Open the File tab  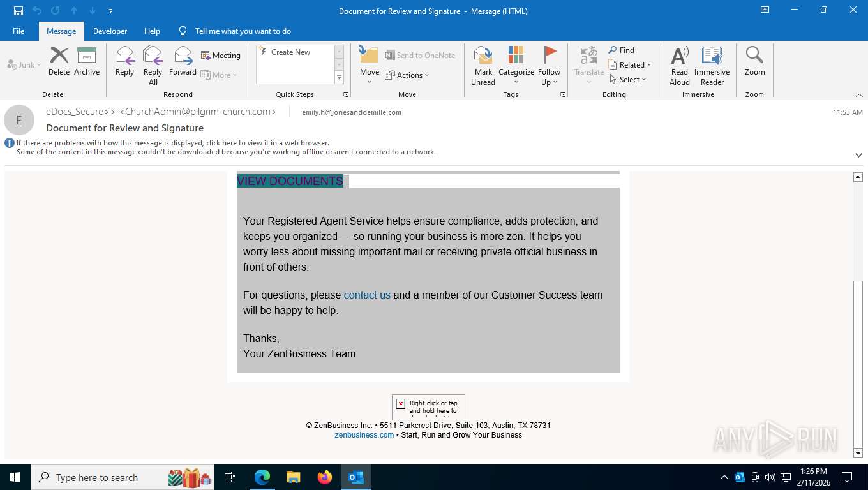[19, 31]
